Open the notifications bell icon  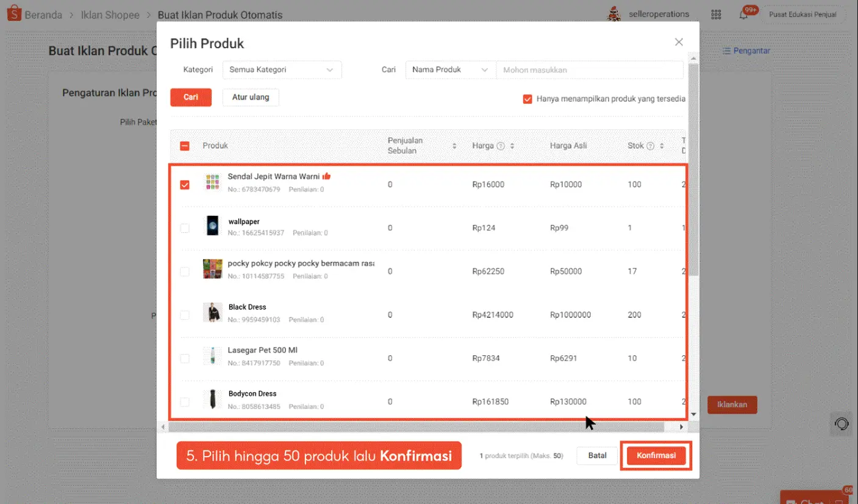click(743, 15)
